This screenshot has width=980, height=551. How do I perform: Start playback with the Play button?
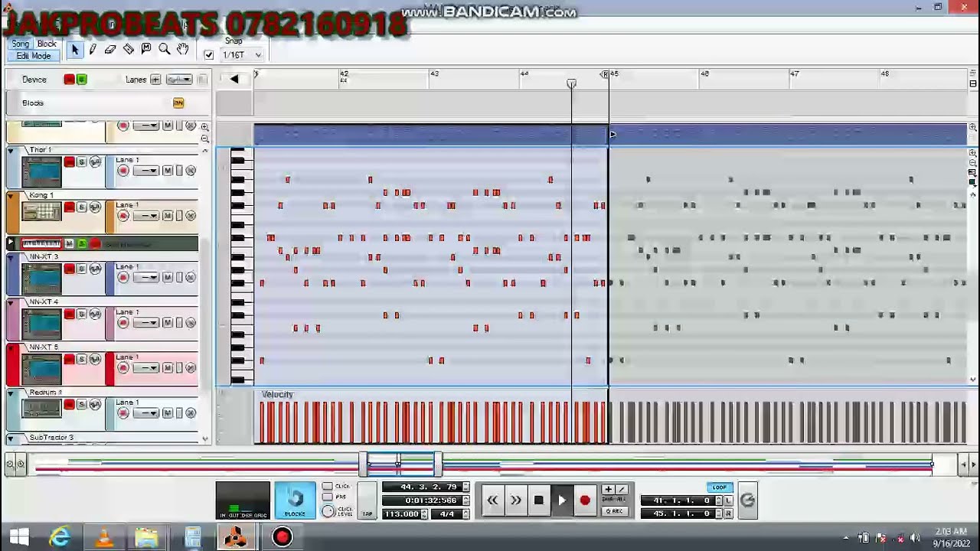[x=561, y=501]
